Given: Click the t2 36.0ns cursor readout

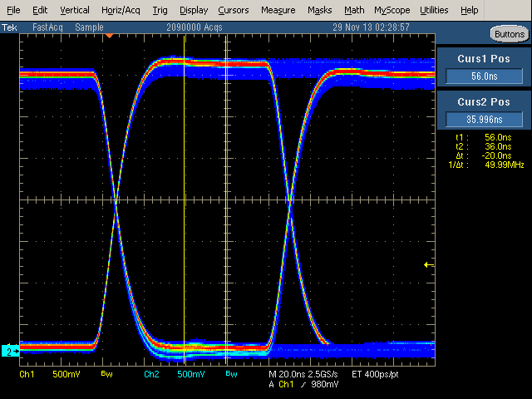Looking at the screenshot, I should click(x=484, y=146).
